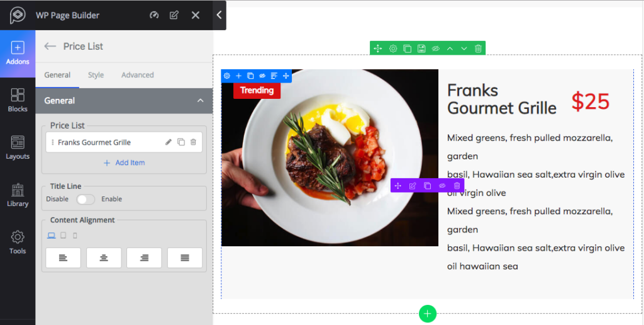Collapse the sidebar with the left chevron
The height and width of the screenshot is (325, 644).
pyautogui.click(x=219, y=15)
